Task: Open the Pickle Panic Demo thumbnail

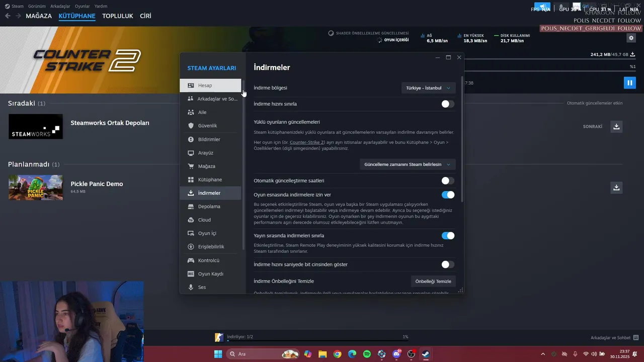Action: 36,188
